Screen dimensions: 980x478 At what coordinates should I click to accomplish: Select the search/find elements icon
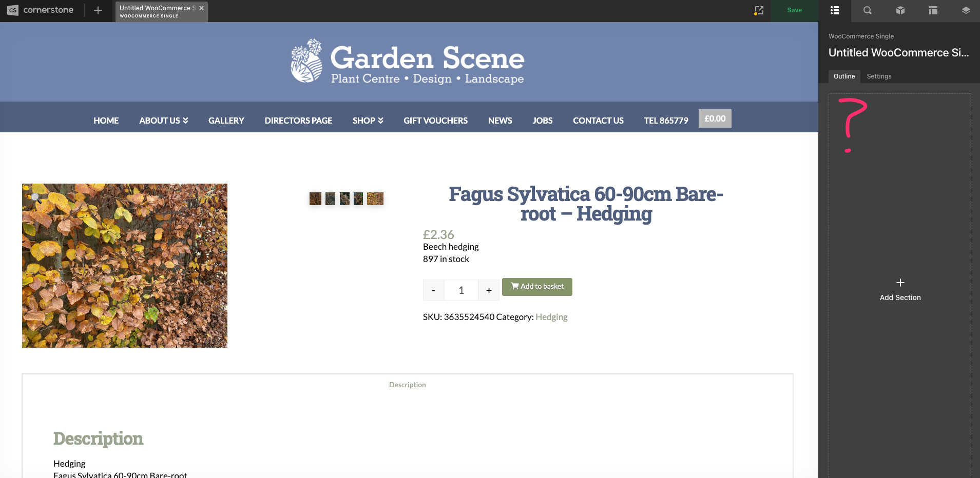(x=867, y=10)
